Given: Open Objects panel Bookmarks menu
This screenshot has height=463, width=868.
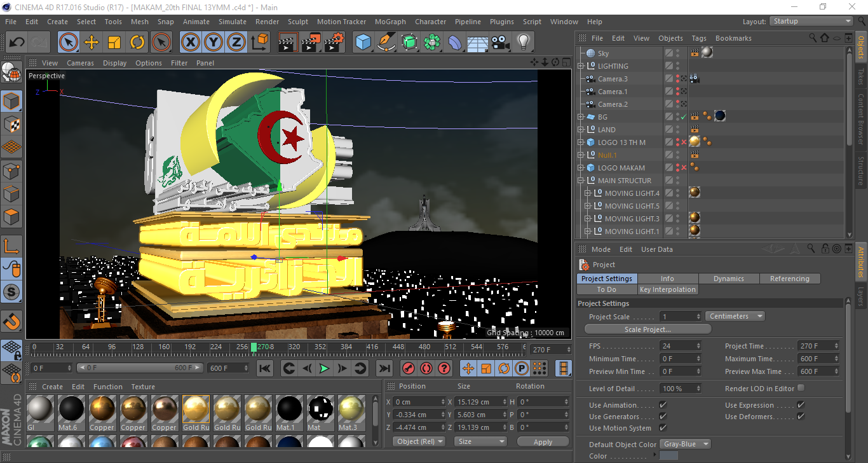Looking at the screenshot, I should (x=733, y=38).
